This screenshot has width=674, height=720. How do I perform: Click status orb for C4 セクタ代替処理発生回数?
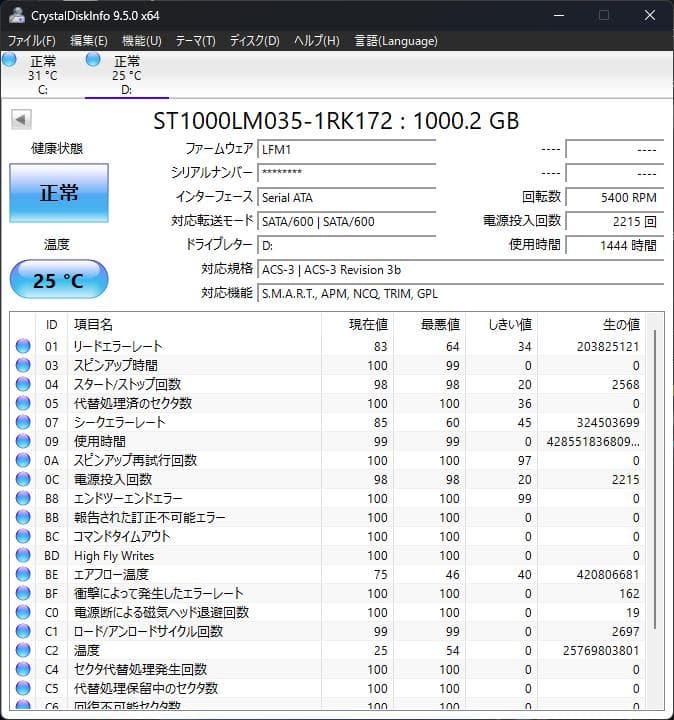23,669
